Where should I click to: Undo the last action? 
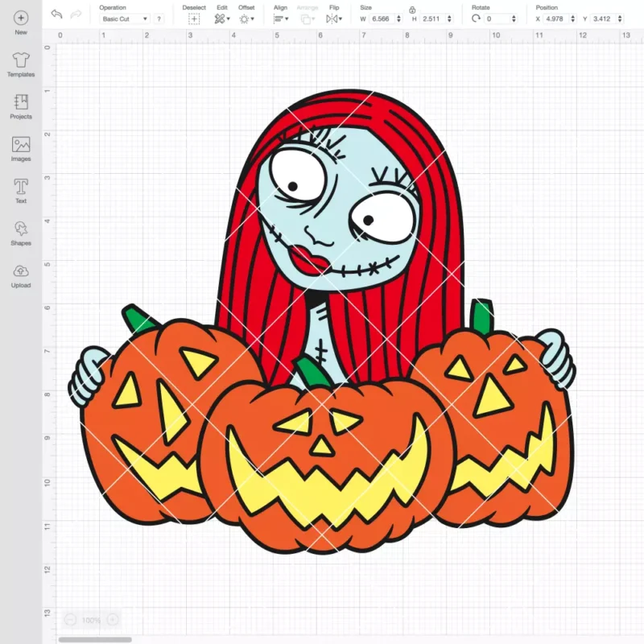[x=56, y=14]
